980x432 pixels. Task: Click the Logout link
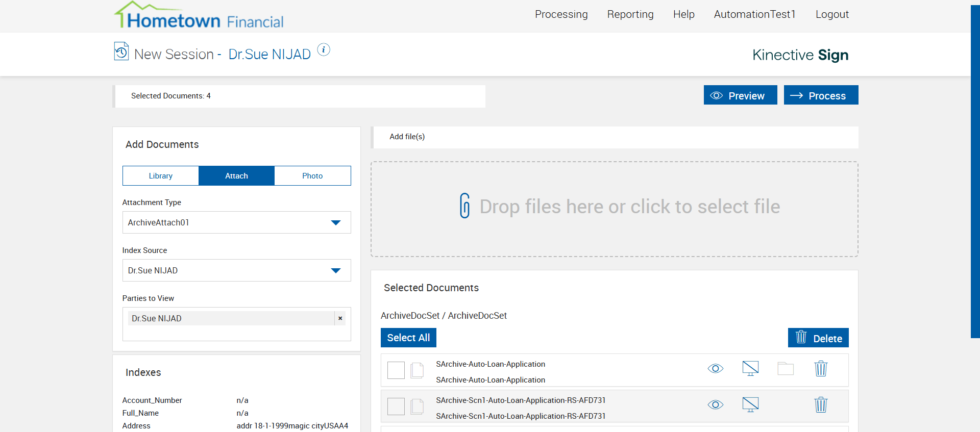click(832, 14)
